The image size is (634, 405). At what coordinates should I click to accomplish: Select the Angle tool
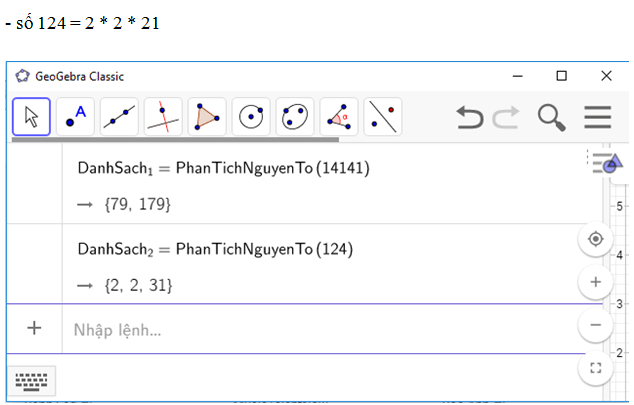[339, 117]
